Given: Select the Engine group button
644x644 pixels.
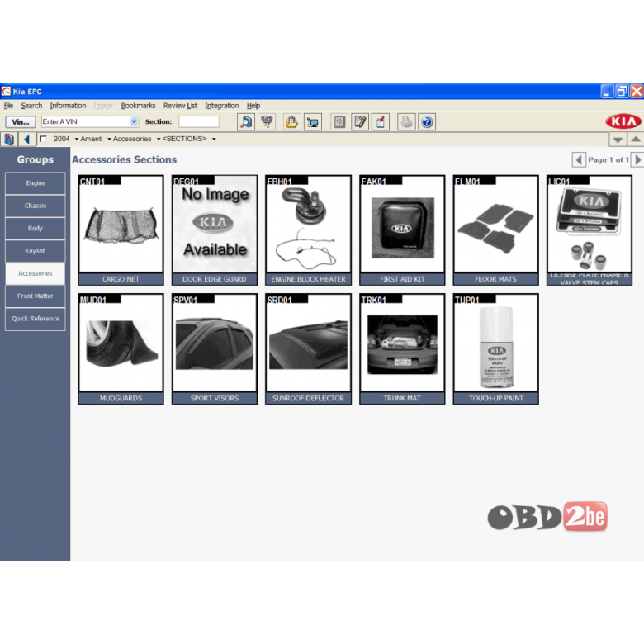Looking at the screenshot, I should 36,183.
